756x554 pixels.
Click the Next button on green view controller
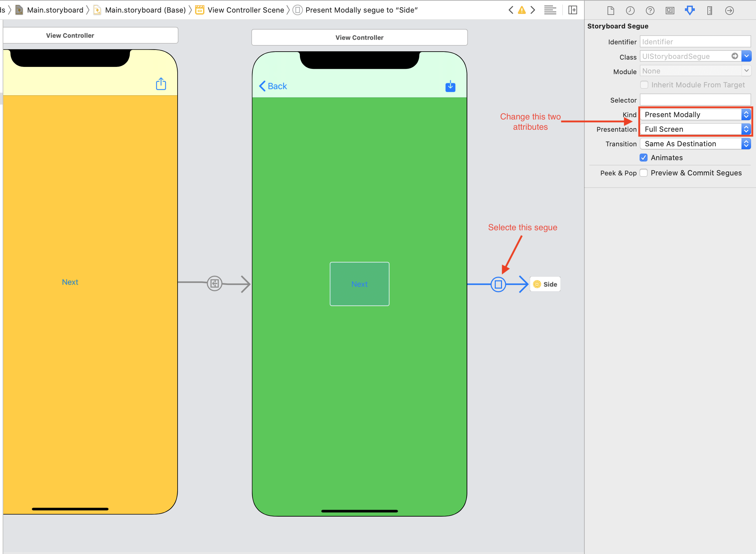359,284
